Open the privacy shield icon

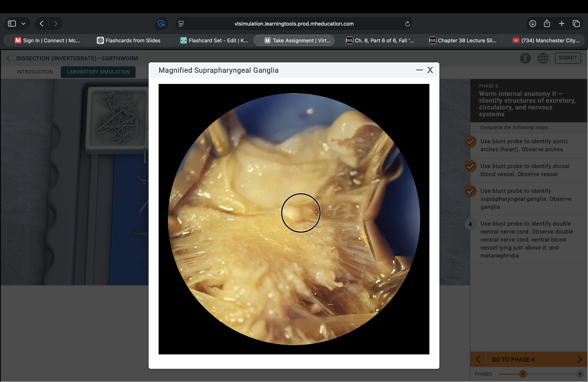pos(161,24)
